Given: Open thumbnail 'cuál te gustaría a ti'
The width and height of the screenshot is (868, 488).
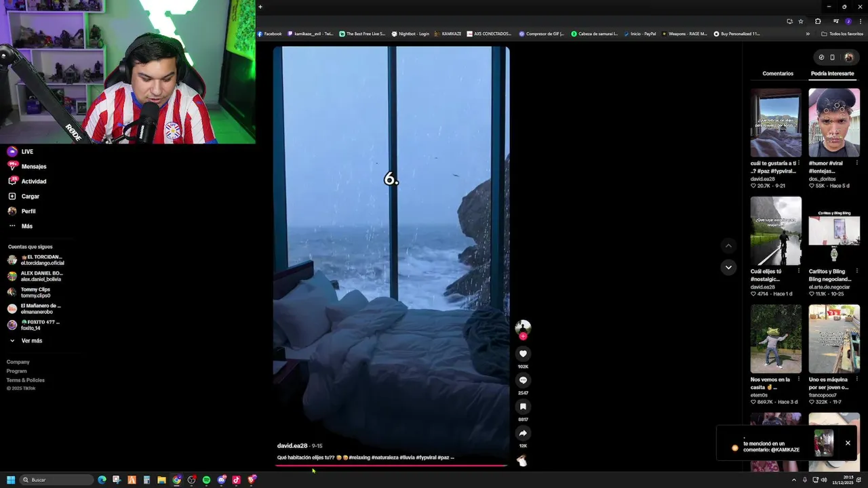Looking at the screenshot, I should pyautogui.click(x=776, y=123).
